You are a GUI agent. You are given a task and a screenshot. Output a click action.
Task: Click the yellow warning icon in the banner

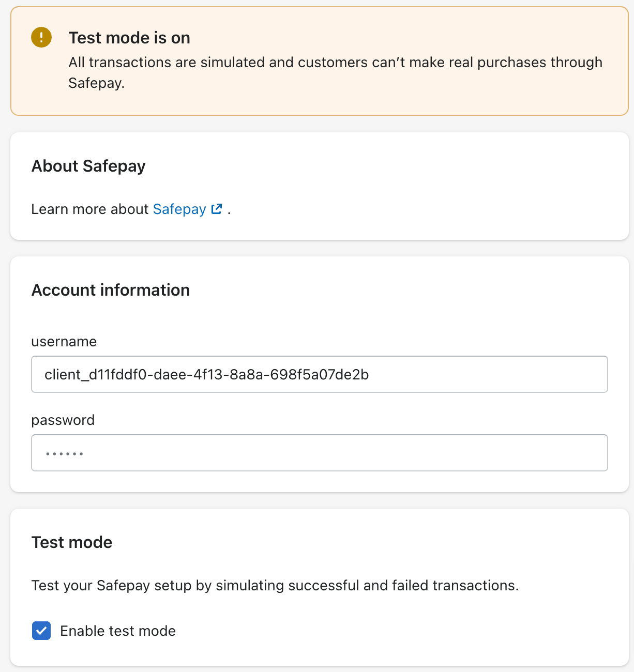(x=41, y=37)
